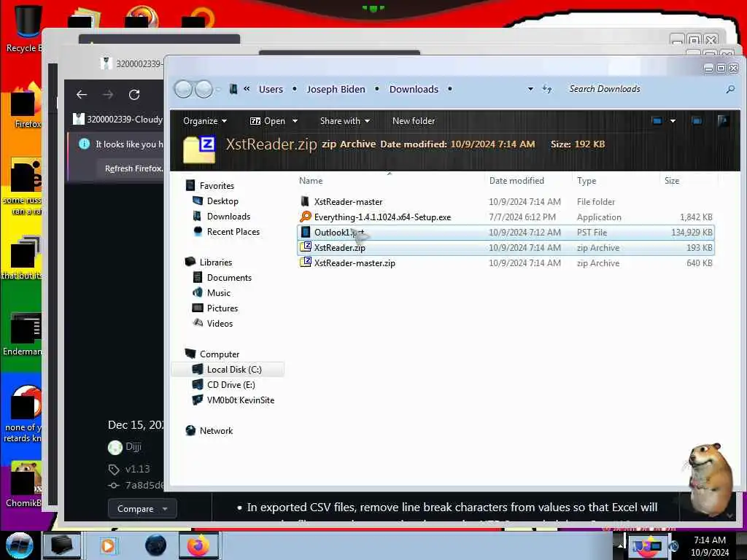This screenshot has width=747, height=560.
Task: Open the recent locations arrow beside nav buttons
Action: tap(218, 89)
